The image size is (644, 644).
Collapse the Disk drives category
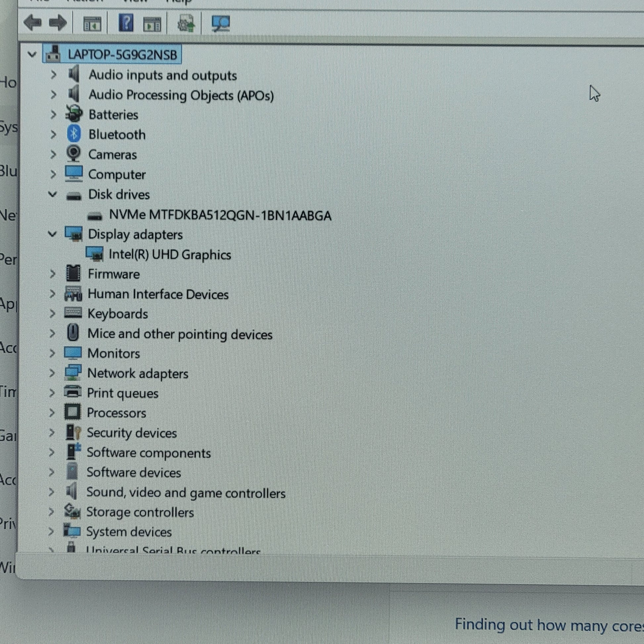coord(52,194)
